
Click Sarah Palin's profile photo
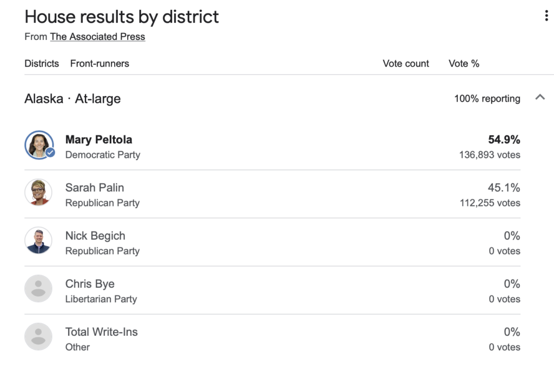tap(38, 192)
